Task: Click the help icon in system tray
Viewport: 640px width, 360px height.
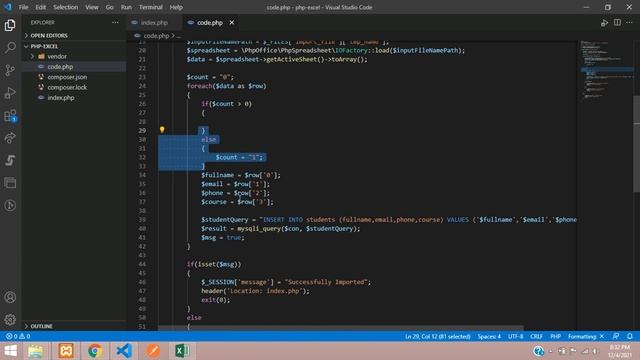Action: tap(538, 351)
